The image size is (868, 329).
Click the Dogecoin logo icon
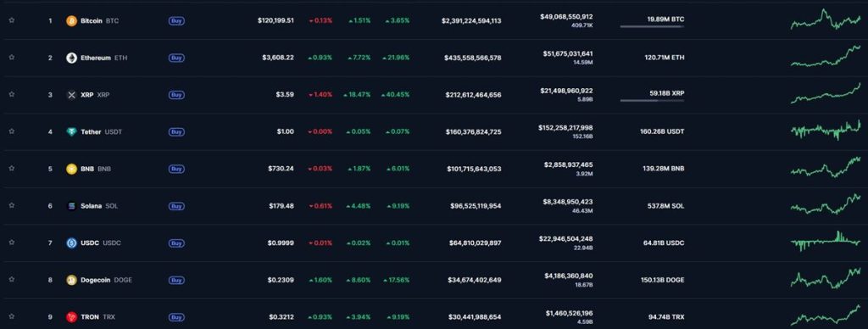tap(71, 281)
